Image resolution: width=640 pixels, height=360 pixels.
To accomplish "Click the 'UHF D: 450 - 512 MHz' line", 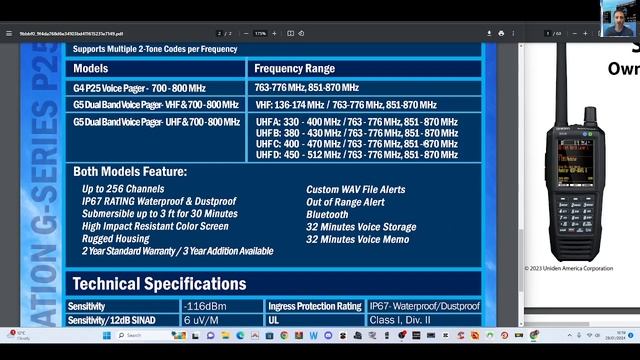I will (x=357, y=155).
